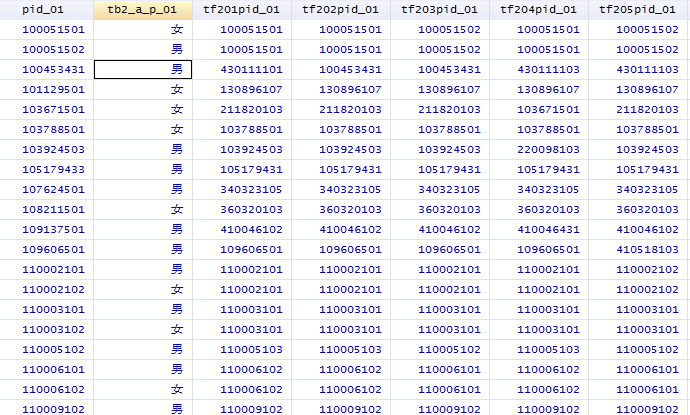Click 100453431 in the tf203pid_01 column
690x415 pixels.
coord(440,70)
